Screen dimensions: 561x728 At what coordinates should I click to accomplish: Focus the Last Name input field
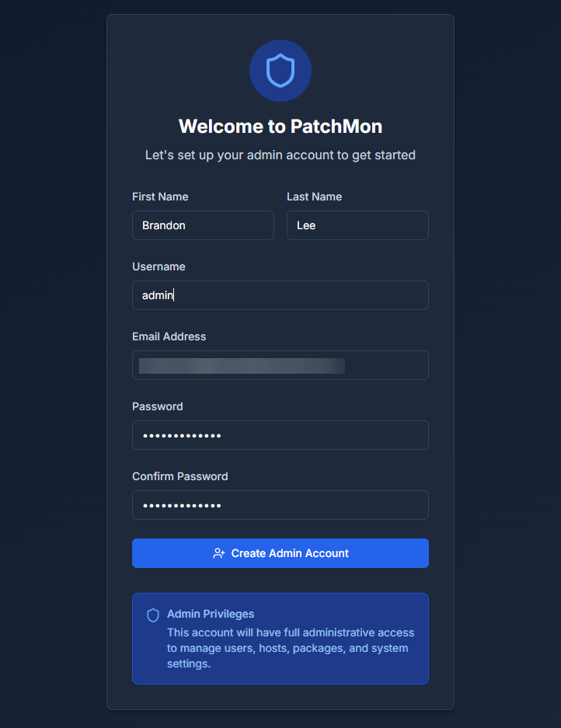(x=357, y=225)
